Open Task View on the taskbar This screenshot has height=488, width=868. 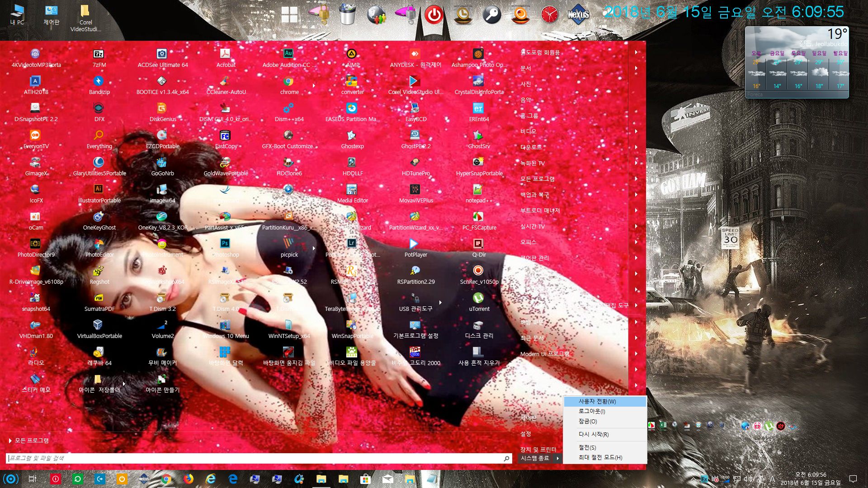pyautogui.click(x=33, y=479)
